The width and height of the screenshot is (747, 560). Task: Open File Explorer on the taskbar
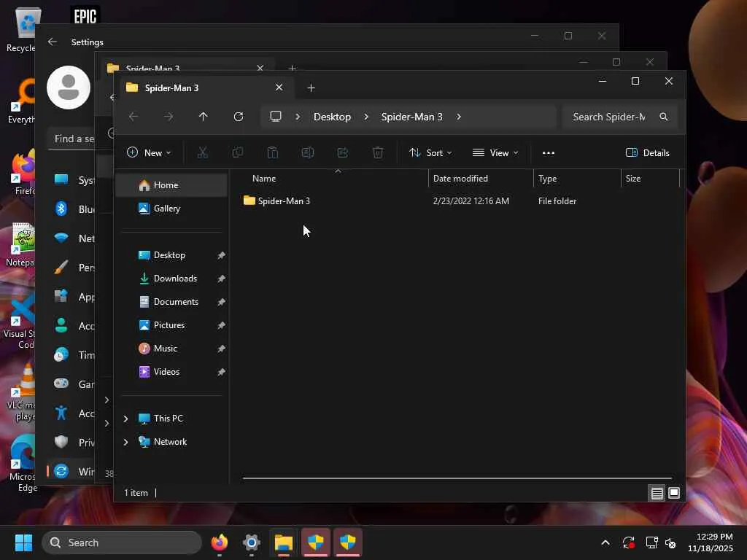tap(284, 542)
